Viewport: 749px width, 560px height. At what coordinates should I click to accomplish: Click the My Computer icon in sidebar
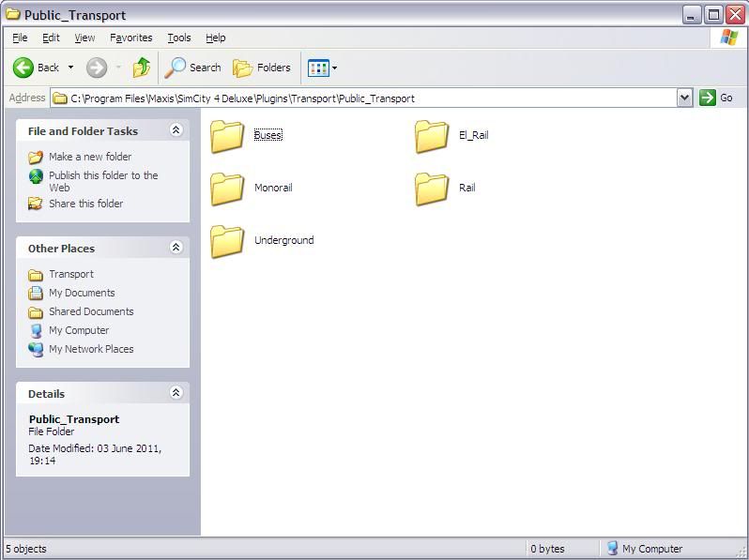36,331
